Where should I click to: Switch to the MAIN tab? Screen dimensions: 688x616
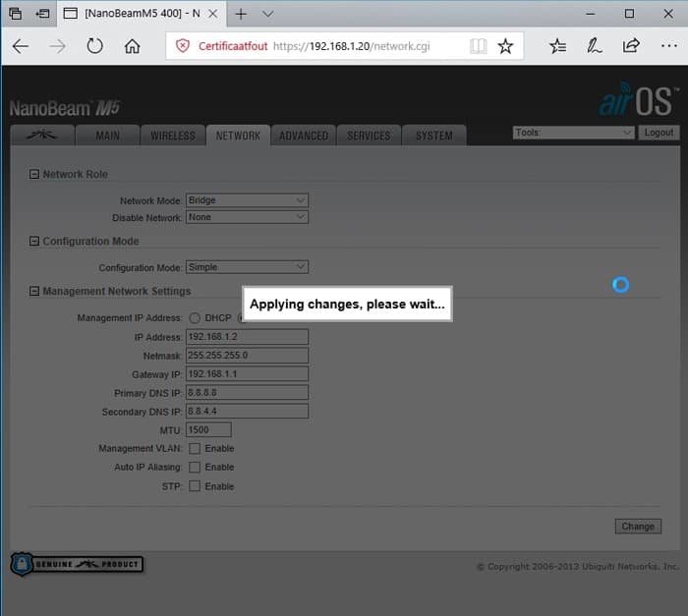107,136
